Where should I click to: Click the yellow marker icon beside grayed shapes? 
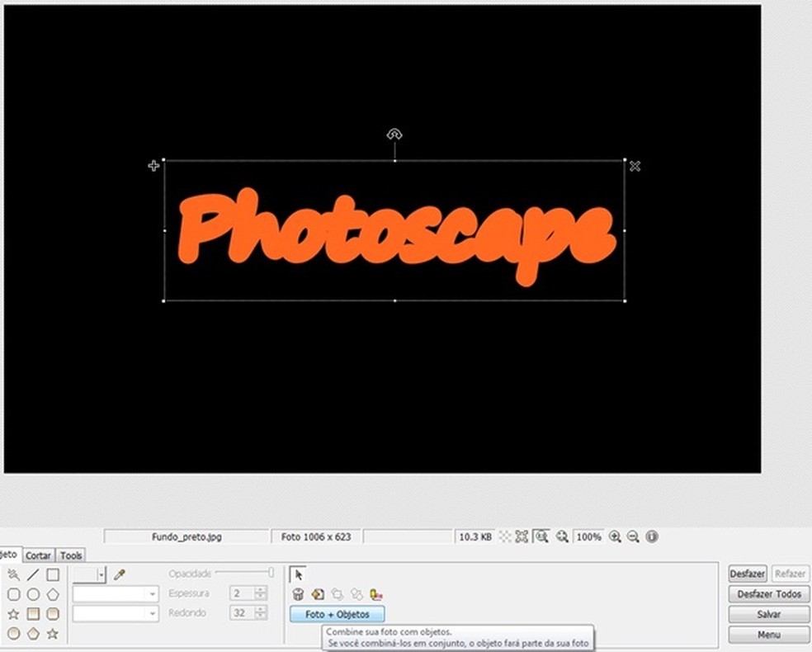pos(376,594)
